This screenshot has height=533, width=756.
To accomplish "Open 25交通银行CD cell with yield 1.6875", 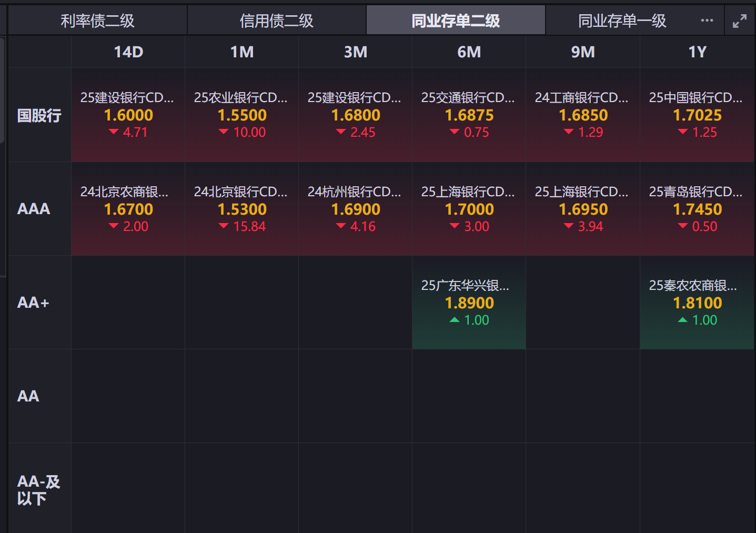I will click(469, 115).
